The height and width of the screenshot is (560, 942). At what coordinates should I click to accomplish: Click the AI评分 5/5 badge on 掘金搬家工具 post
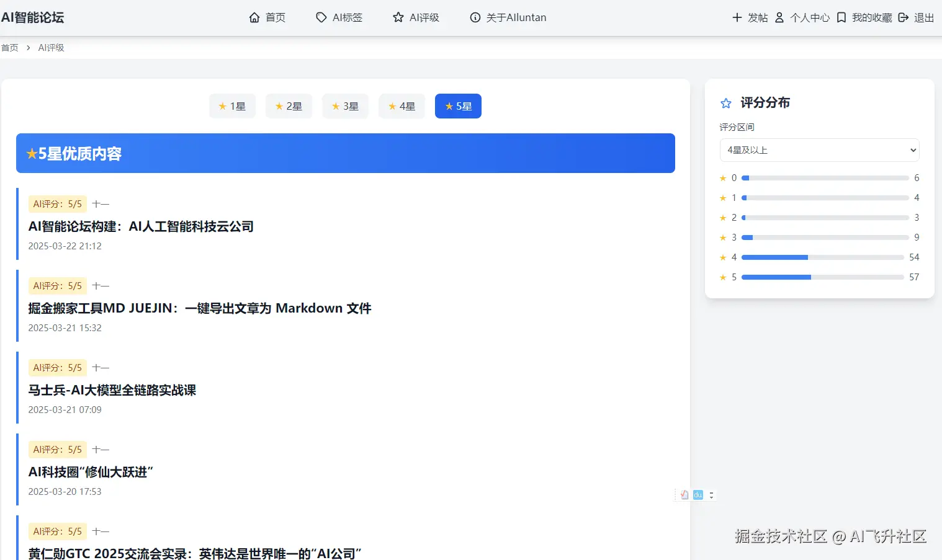tap(58, 286)
